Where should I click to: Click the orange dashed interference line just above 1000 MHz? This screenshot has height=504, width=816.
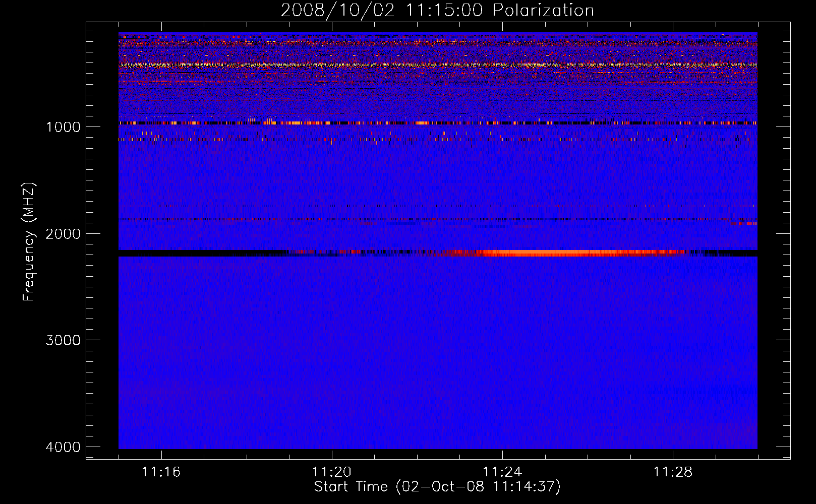click(x=438, y=122)
